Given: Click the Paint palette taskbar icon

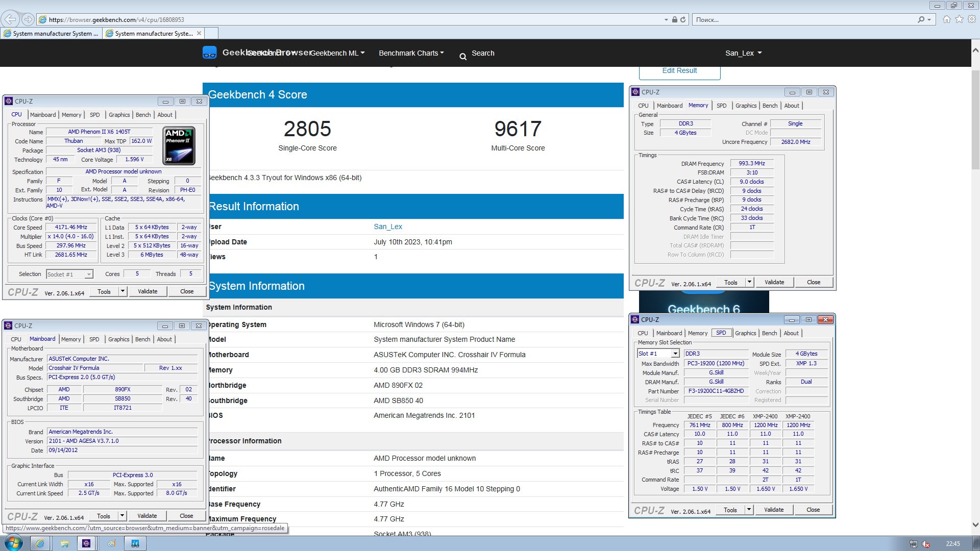Looking at the screenshot, I should click(111, 543).
